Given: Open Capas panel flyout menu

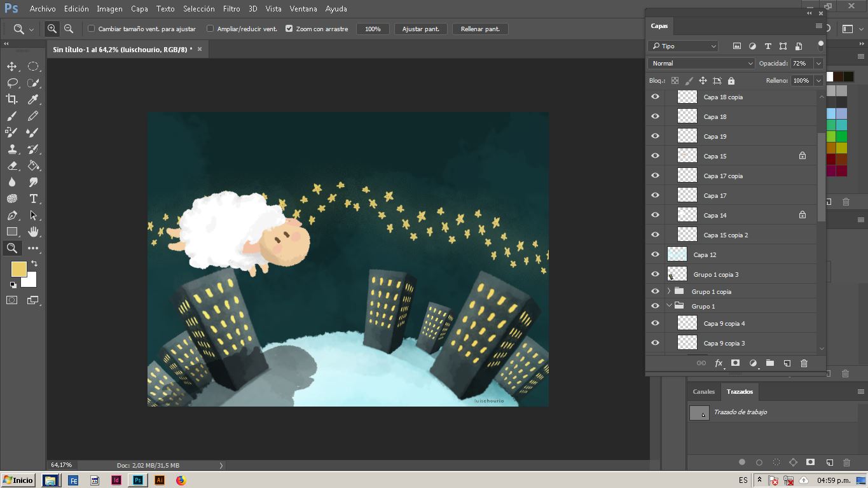Looking at the screenshot, I should click(818, 26).
